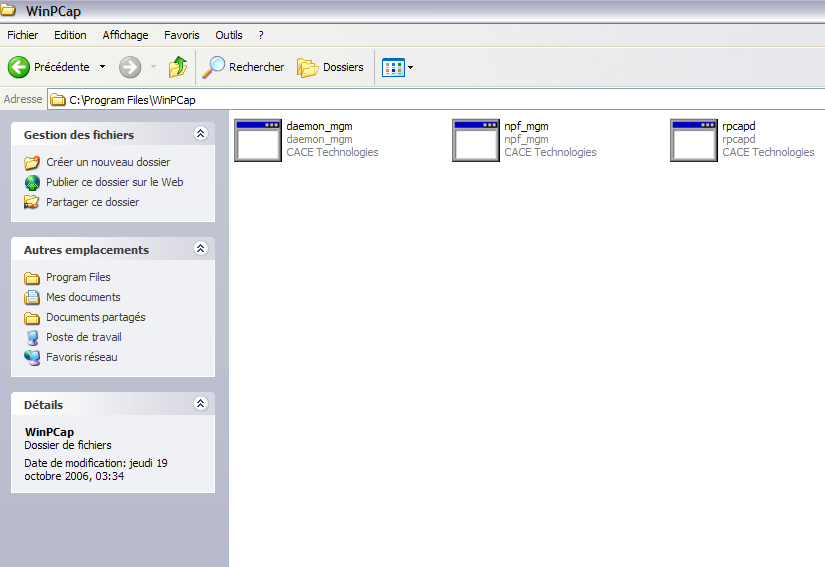Click Créer un nouveau dossier link
Screen dimensions: 825x567
point(108,162)
